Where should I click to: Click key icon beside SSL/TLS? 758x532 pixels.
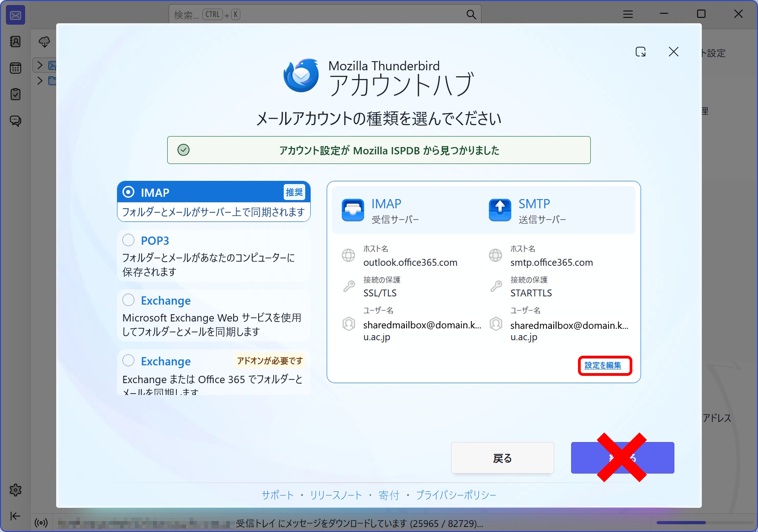[349, 286]
